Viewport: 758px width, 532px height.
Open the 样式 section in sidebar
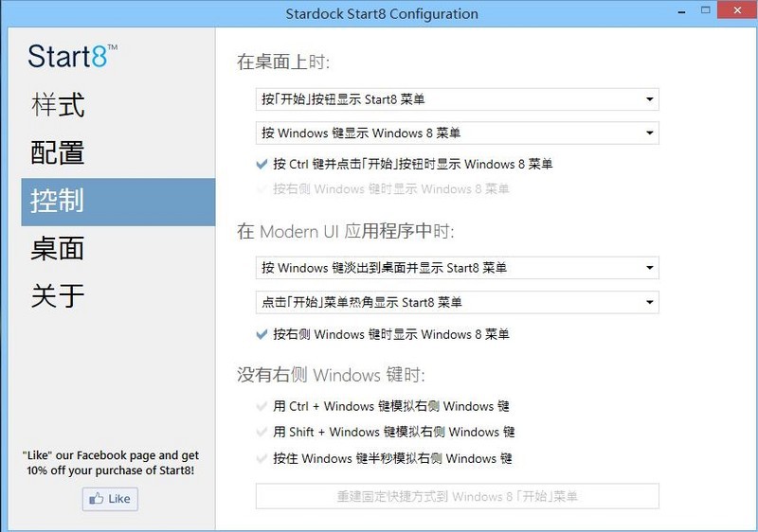[x=58, y=105]
